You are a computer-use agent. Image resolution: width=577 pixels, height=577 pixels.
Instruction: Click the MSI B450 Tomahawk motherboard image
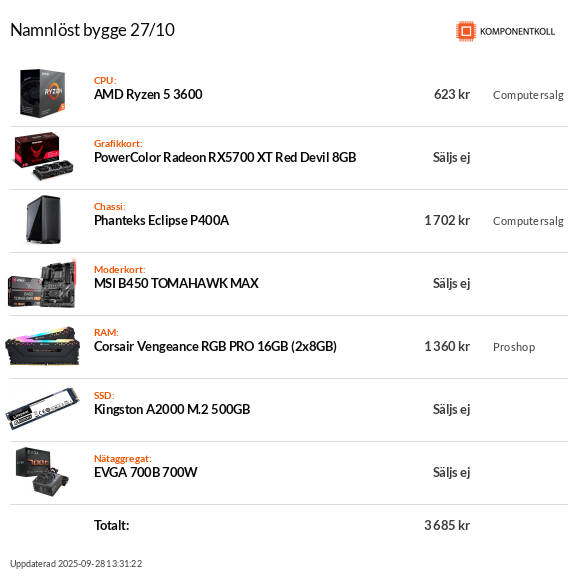tap(42, 283)
